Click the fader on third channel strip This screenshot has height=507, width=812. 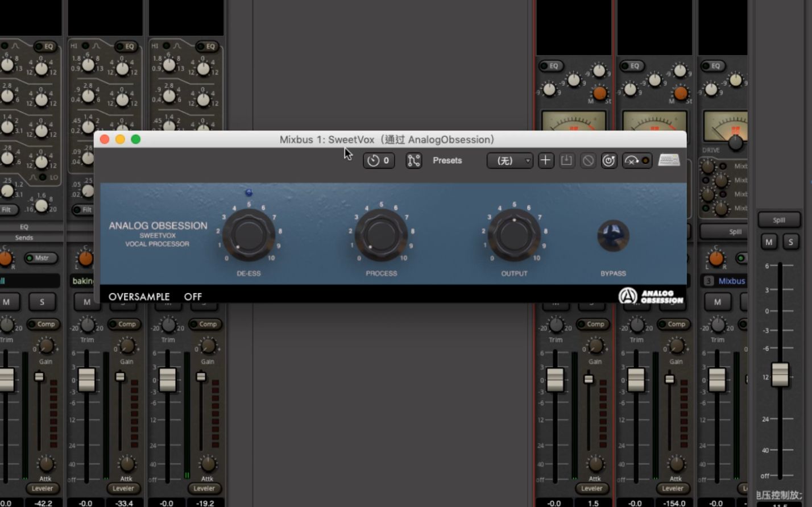click(168, 380)
